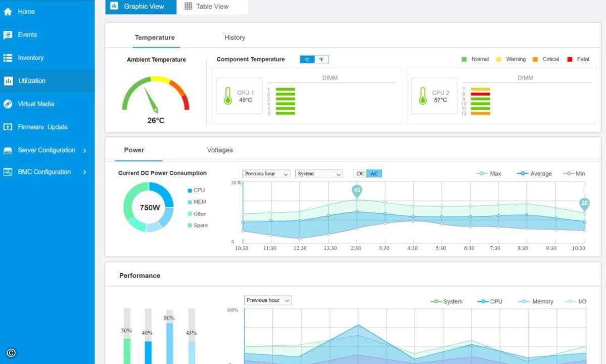Expand BMC Configuration submenu arrow

point(84,172)
